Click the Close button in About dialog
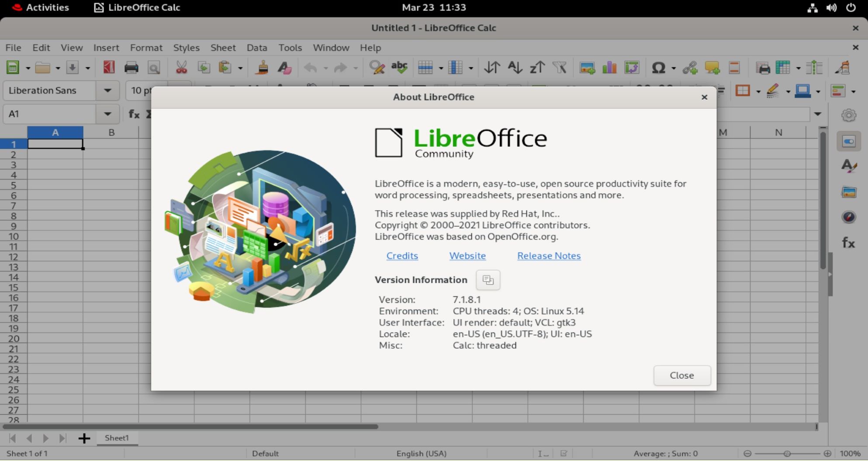Viewport: 868px width, 461px height. pos(682,375)
